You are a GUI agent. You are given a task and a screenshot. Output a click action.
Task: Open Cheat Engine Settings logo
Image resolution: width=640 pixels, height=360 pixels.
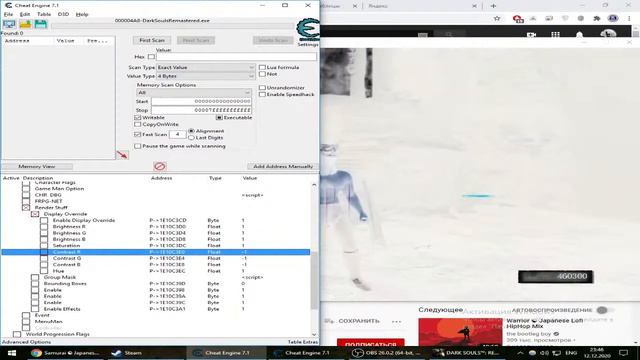308,31
